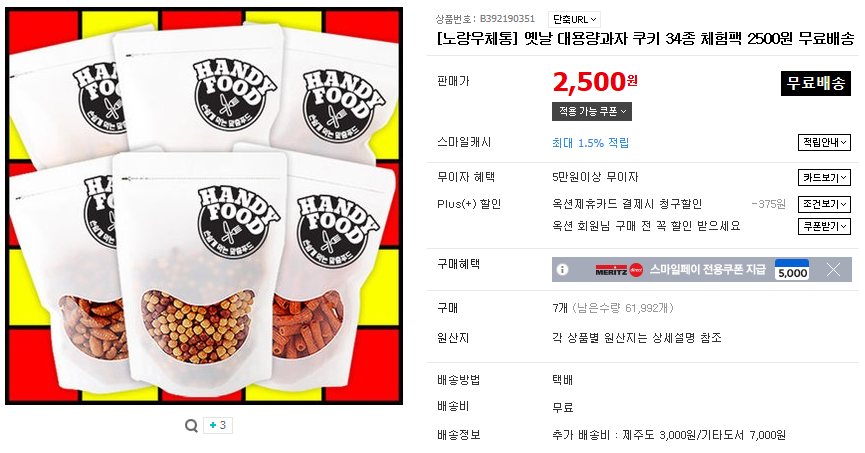Click the blue 5,000 coupon icon
This screenshot has height=453, width=865.
coord(792,270)
